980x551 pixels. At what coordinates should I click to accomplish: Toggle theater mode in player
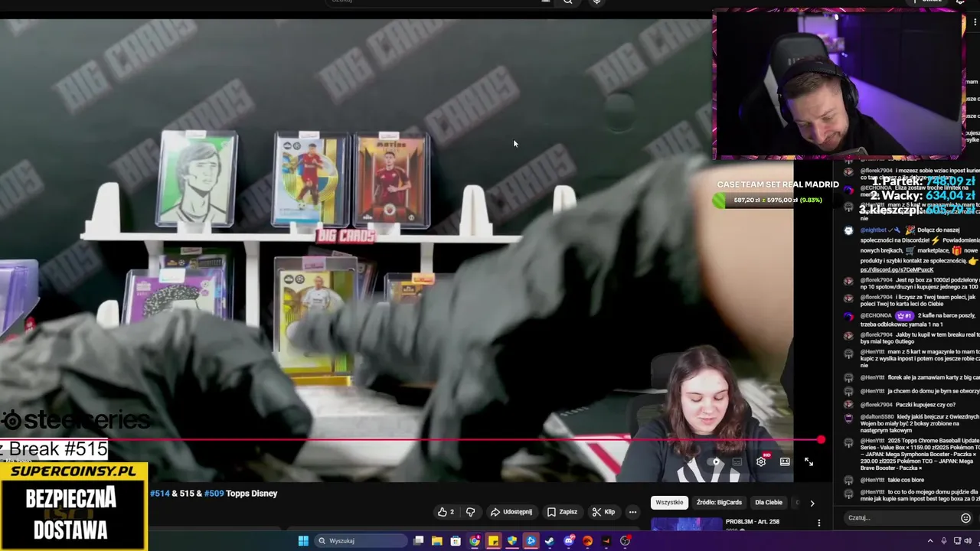point(785,461)
